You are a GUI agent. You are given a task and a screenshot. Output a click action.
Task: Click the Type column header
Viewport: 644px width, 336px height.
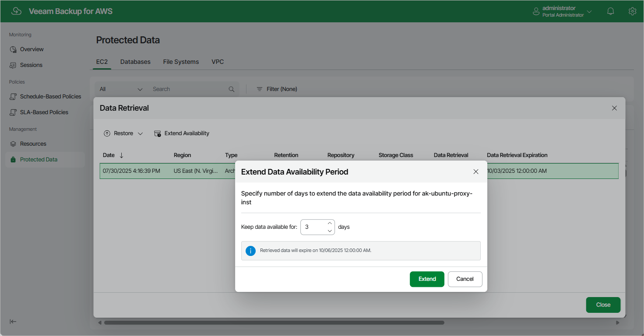click(231, 155)
